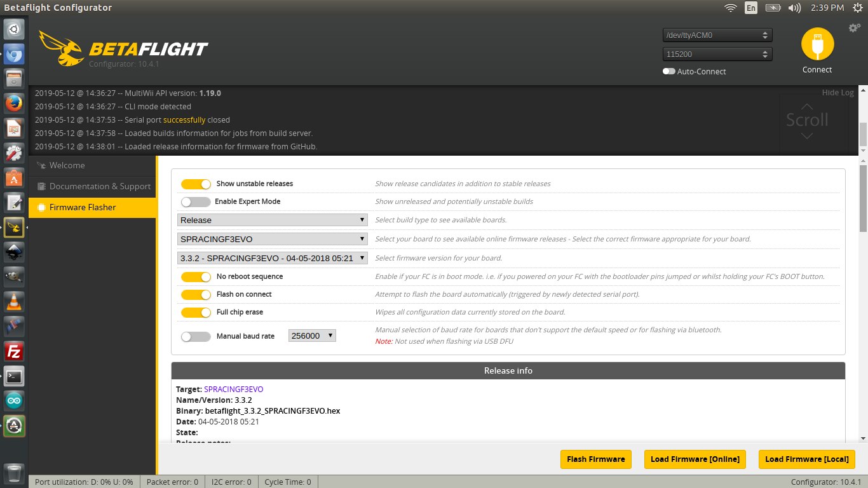This screenshot has width=868, height=488.
Task: Open the SPRACINGF3EVO target link
Action: click(233, 390)
